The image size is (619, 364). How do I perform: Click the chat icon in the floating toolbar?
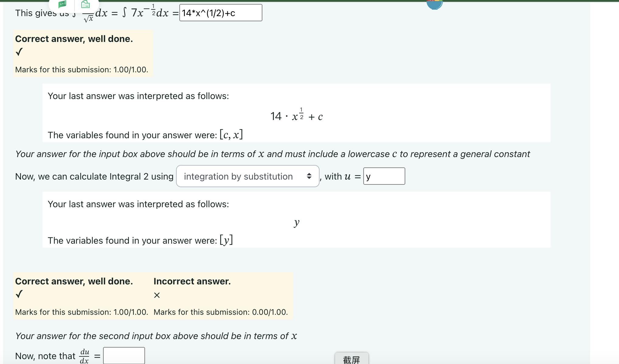tap(62, 4)
